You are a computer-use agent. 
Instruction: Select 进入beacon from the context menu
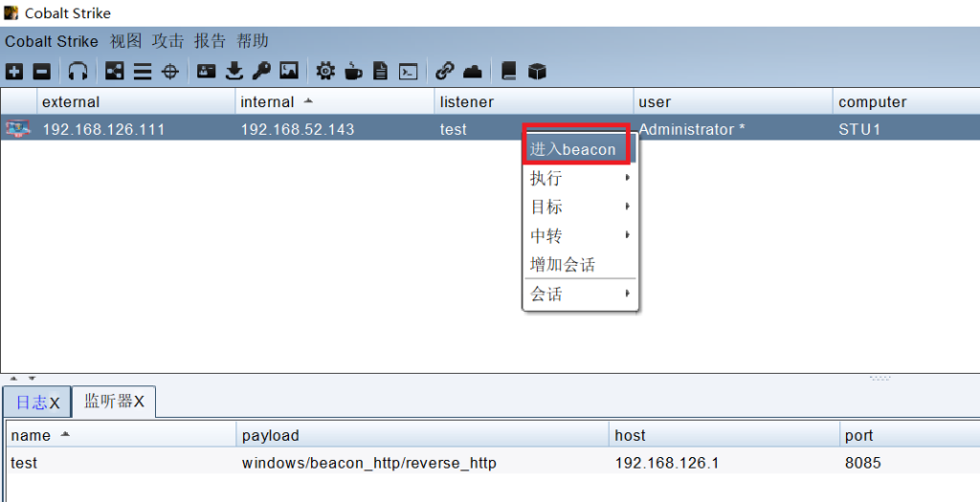pos(573,149)
